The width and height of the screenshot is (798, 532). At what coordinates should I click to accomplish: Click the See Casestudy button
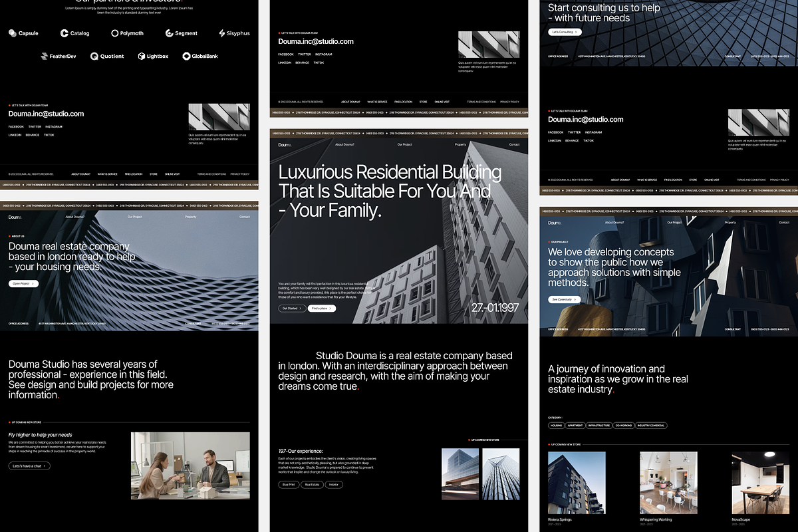(x=564, y=300)
